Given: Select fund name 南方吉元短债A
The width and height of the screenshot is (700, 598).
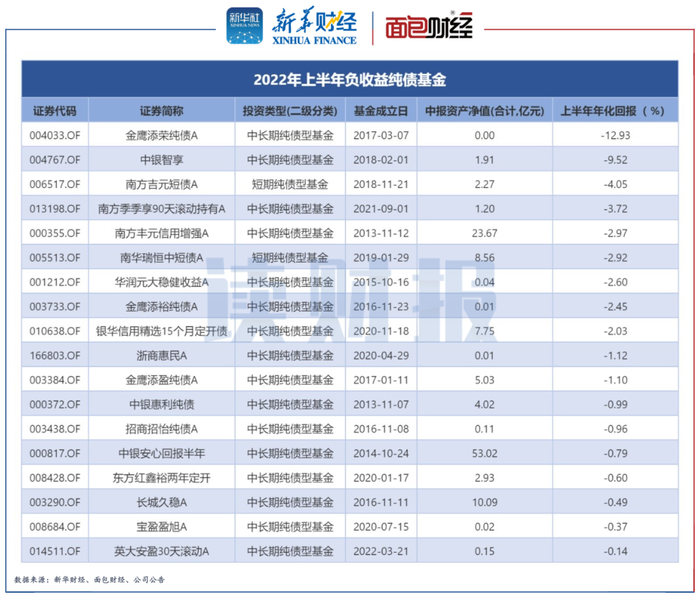Looking at the screenshot, I should pos(162,184).
